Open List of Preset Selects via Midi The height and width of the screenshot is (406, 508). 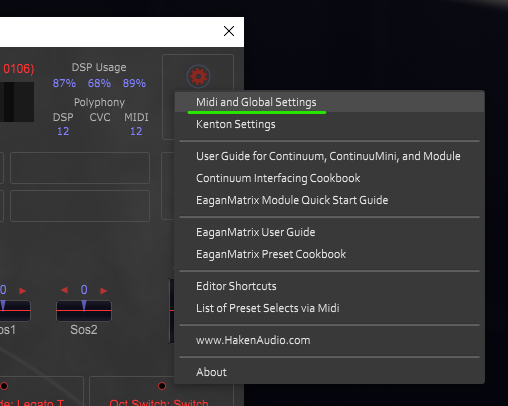pos(329,308)
